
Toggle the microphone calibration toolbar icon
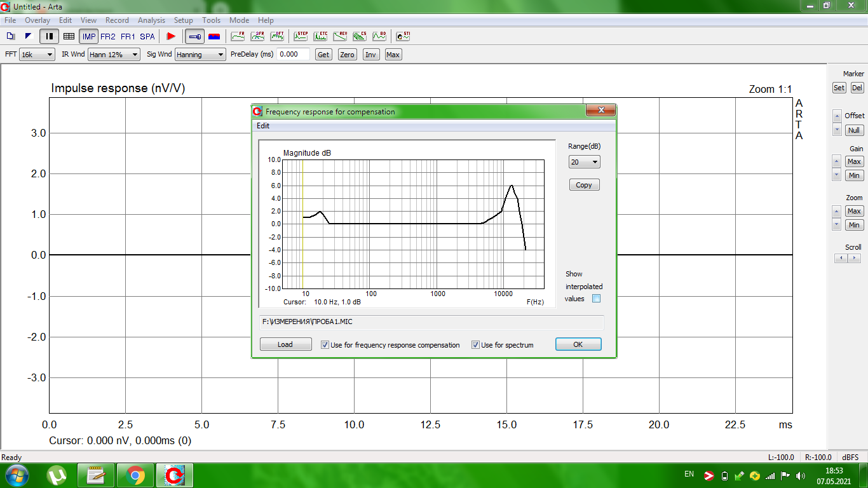click(x=194, y=36)
